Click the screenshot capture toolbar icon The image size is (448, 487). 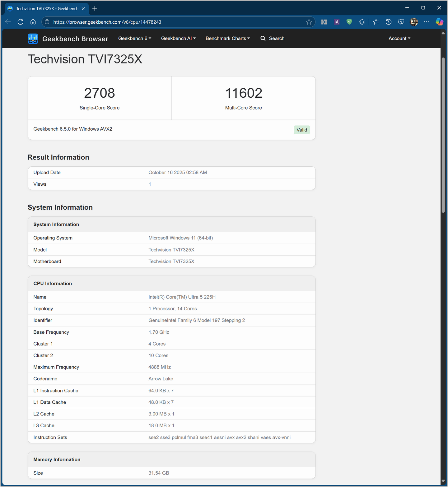coord(401,22)
